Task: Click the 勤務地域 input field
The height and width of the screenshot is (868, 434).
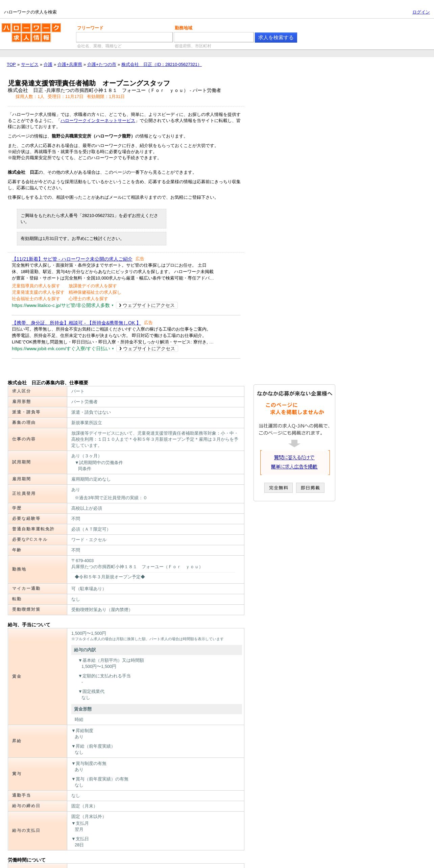Action: (214, 37)
